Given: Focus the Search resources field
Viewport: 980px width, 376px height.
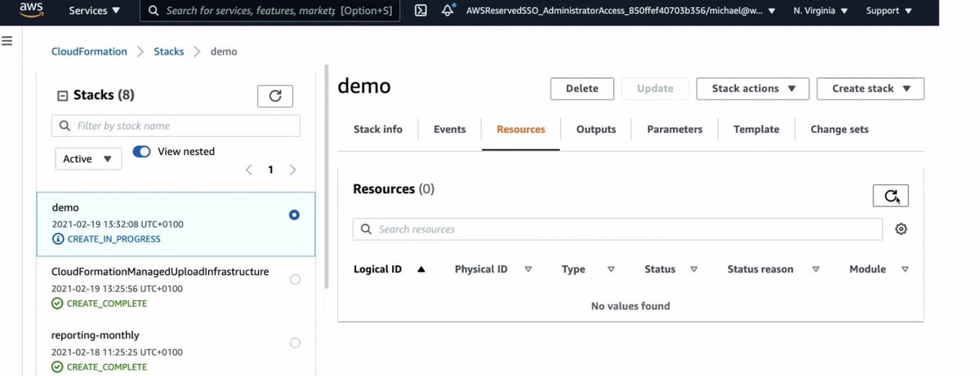Looking at the screenshot, I should coord(617,229).
